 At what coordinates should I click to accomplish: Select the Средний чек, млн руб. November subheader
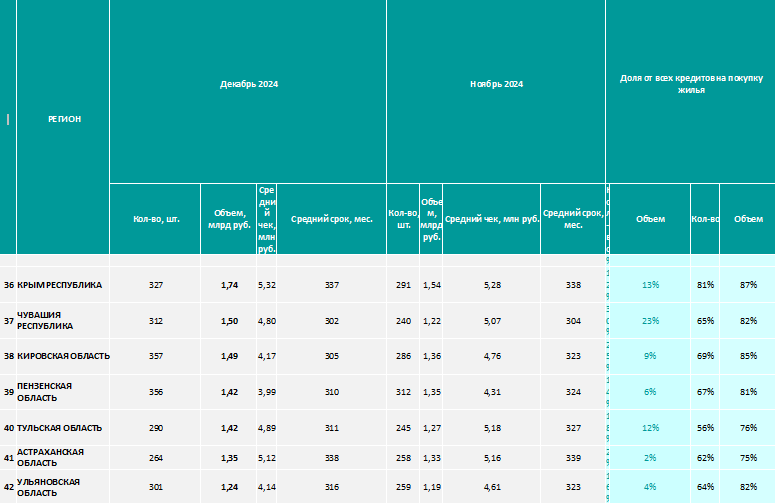(x=492, y=219)
